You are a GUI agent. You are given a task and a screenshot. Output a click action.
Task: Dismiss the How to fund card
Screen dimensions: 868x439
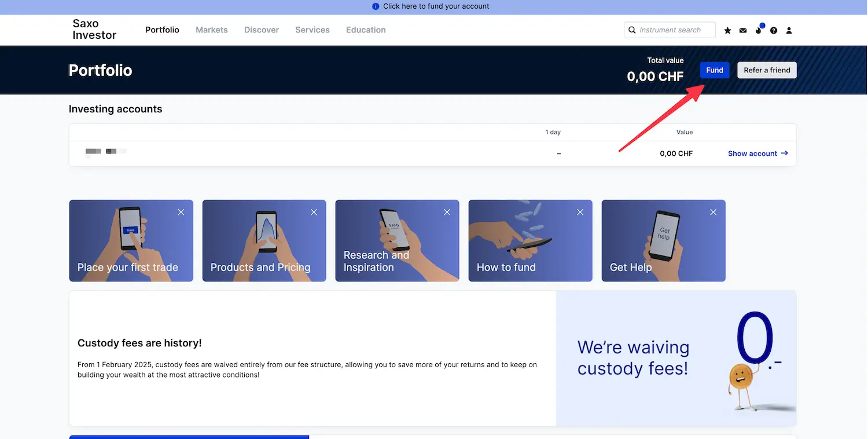580,212
